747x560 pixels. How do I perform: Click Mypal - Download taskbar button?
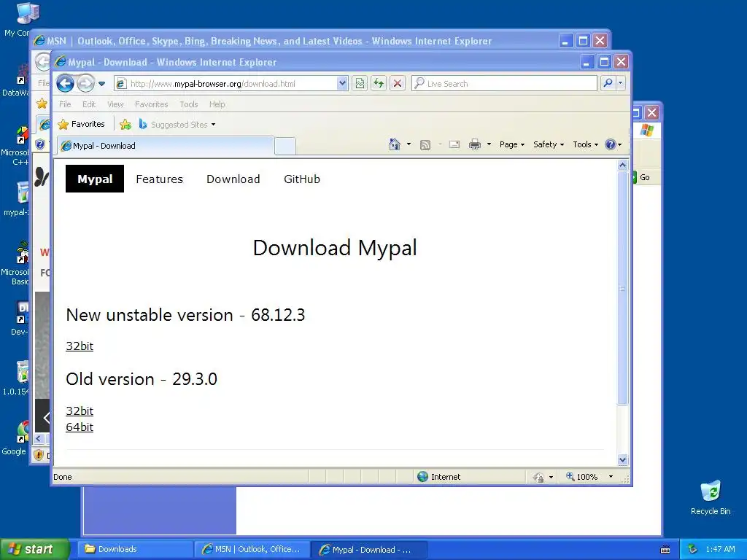tap(368, 550)
